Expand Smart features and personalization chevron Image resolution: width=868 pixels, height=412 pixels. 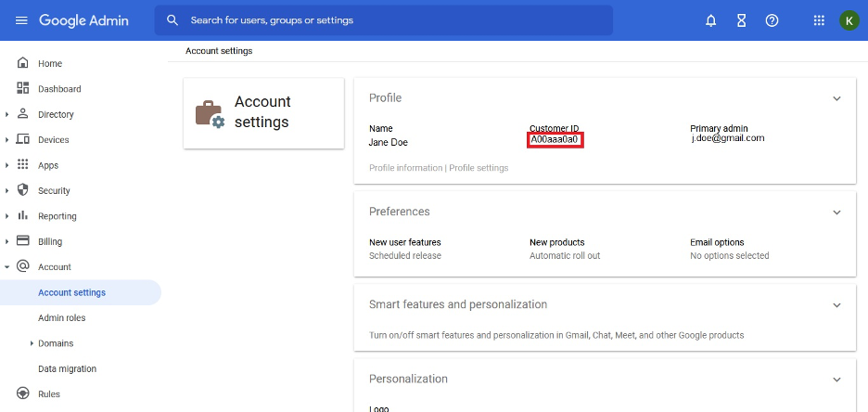836,305
